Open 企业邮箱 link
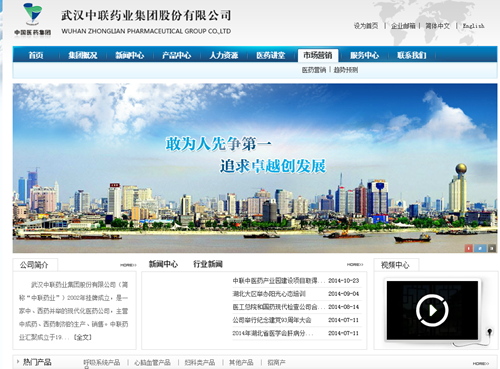 click(x=403, y=26)
